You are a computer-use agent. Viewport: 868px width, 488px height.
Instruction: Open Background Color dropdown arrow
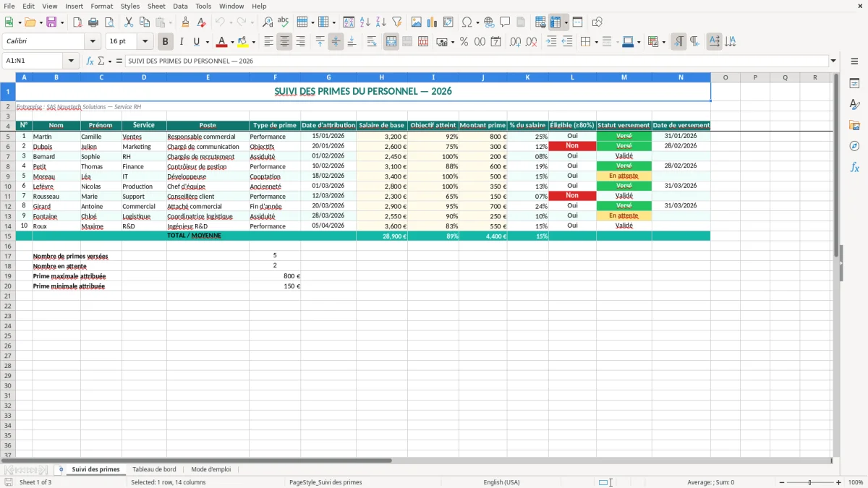253,42
